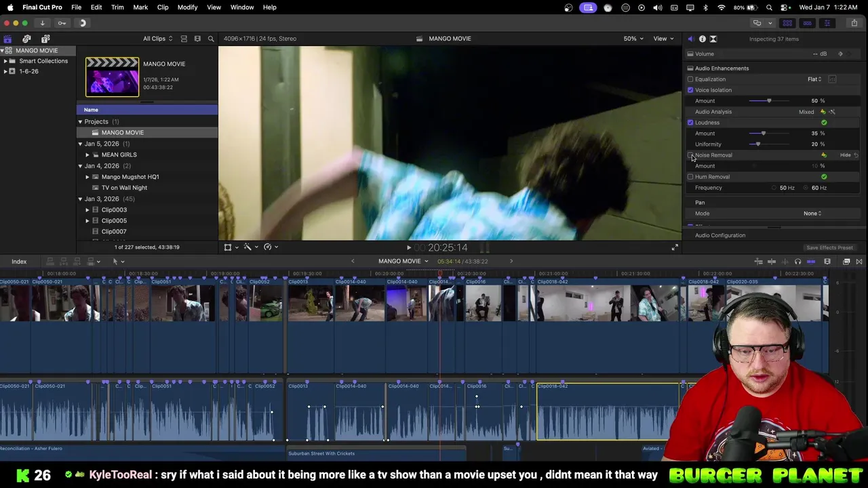This screenshot has height=488, width=868.
Task: Open the All Clips filter dropdown
Action: coord(157,39)
